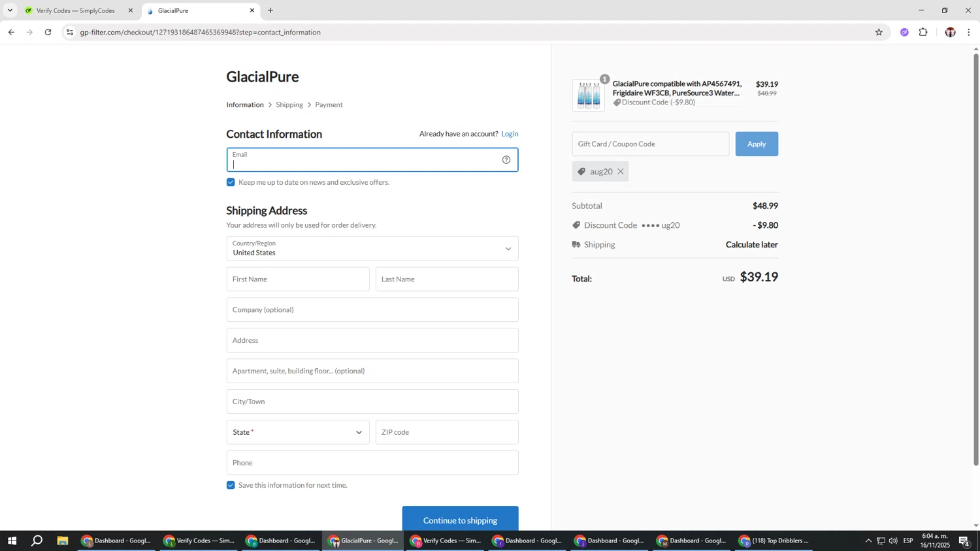
Task: Click the email help question mark icon
Action: 506,160
